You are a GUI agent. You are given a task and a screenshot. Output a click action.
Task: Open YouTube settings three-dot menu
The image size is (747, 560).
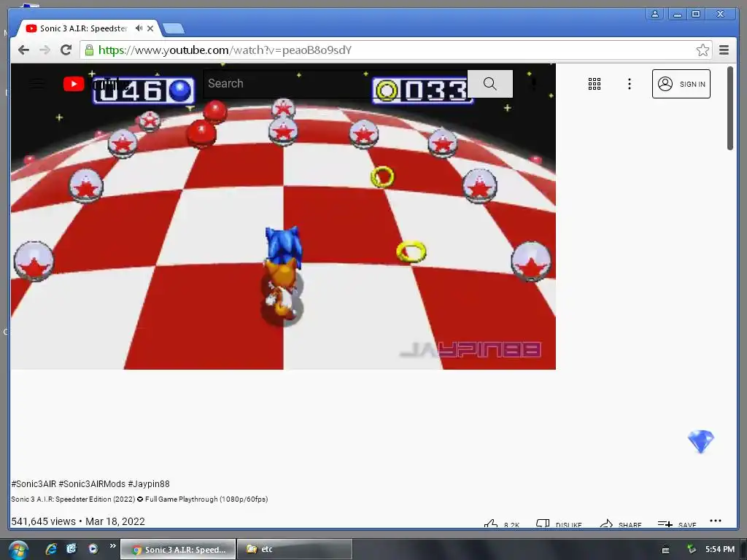click(630, 84)
